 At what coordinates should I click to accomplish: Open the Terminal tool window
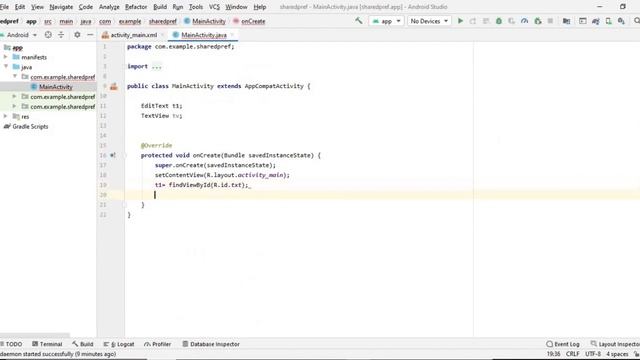(47, 344)
